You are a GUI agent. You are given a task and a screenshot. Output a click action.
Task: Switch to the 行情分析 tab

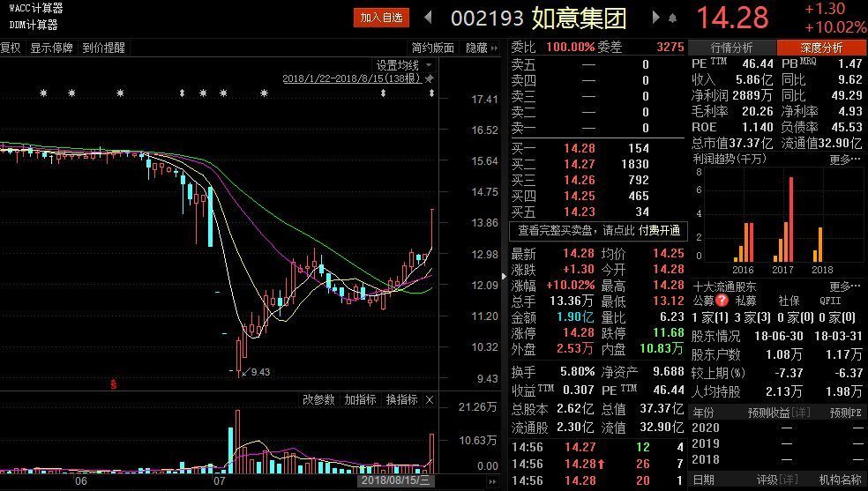pyautogui.click(x=731, y=48)
